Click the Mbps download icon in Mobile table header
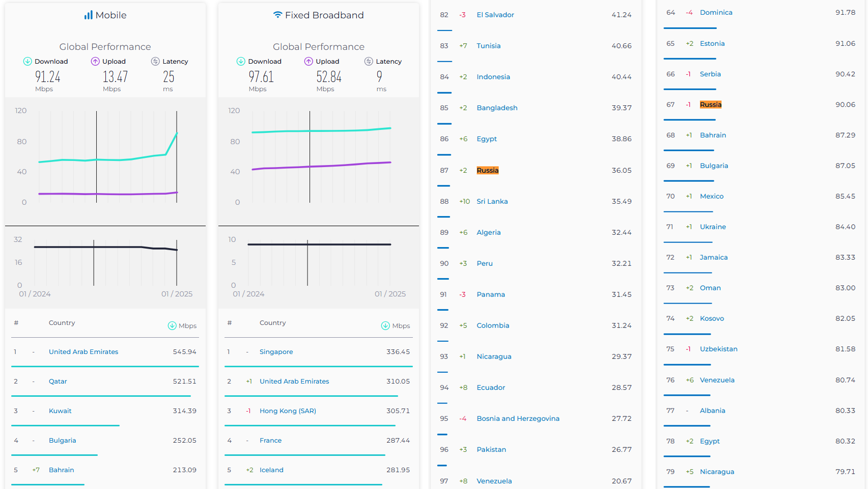Screen dimensions: 868x489 172,326
